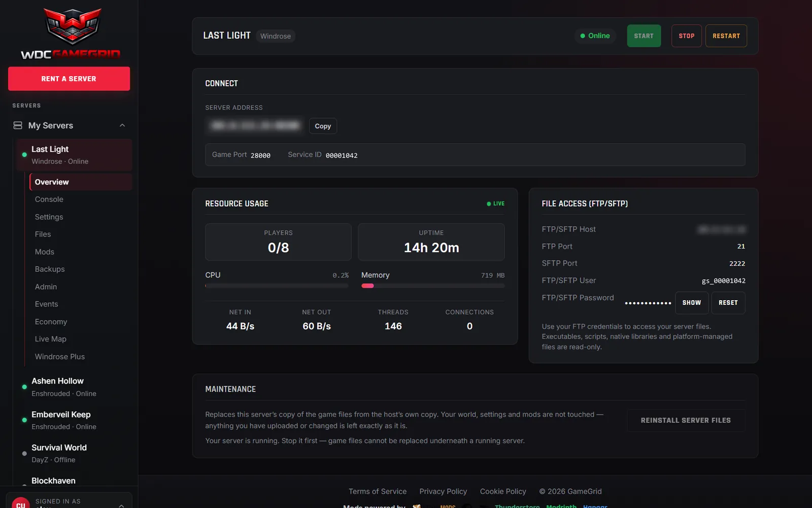Image resolution: width=812 pixels, height=508 pixels.
Task: Click the Service ID 00001042
Action: (x=342, y=155)
